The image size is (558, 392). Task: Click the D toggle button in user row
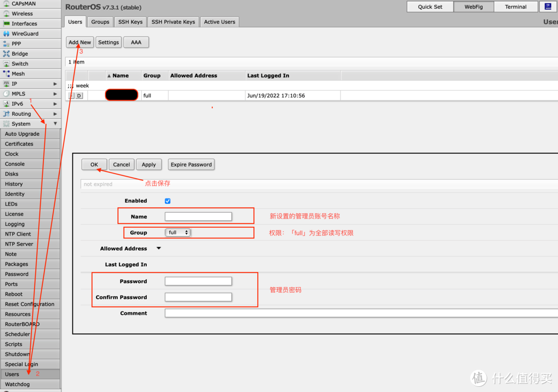tap(79, 96)
